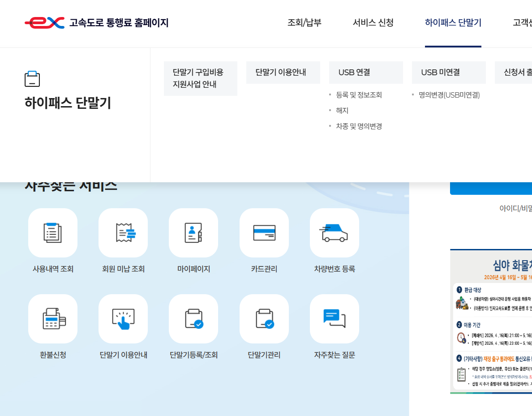Open 명의변경(USB미연결) link
Viewport: 532px width, 416px height.
[449, 95]
